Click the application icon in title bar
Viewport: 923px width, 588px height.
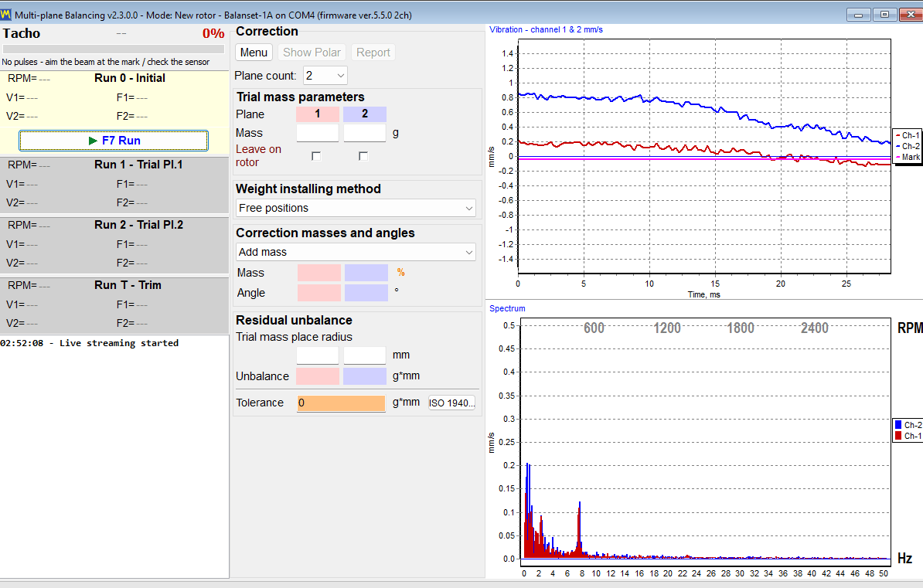click(x=6, y=15)
